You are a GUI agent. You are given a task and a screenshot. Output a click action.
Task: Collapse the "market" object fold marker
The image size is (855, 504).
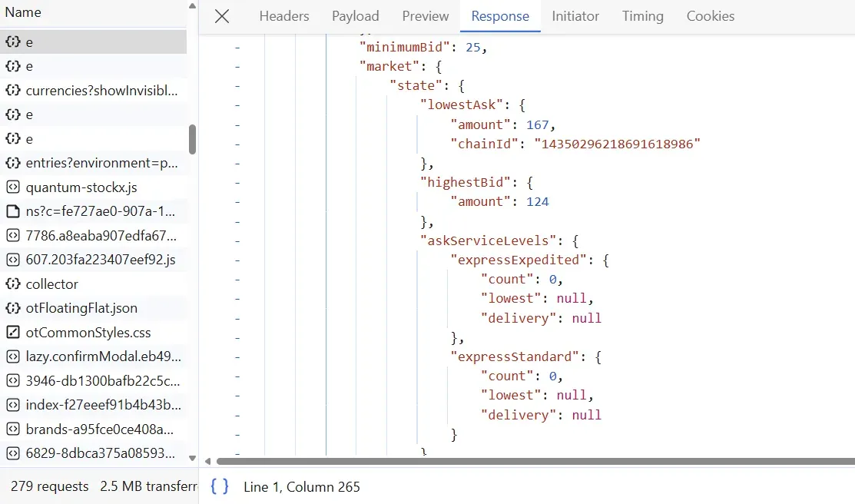[x=237, y=67]
